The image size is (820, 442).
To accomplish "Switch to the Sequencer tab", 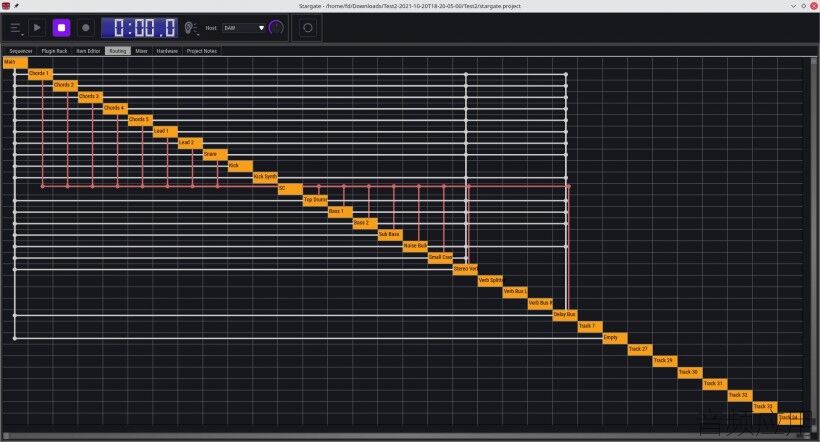I will [x=21, y=51].
